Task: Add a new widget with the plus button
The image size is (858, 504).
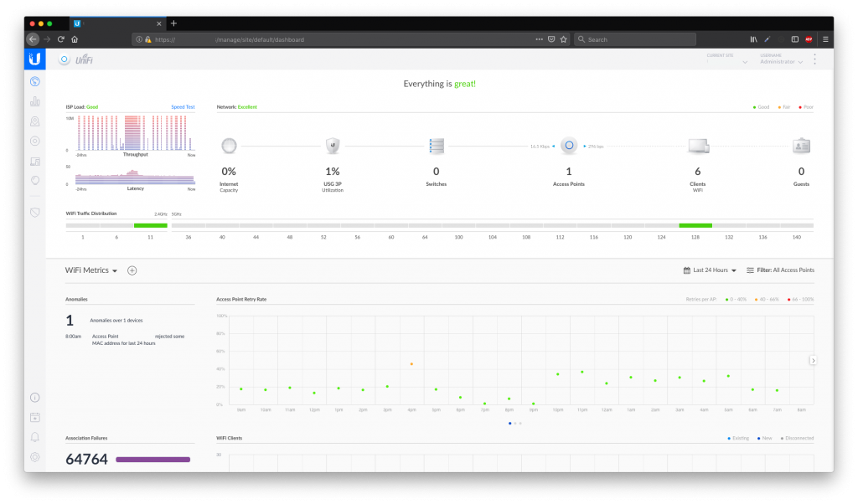Action: click(132, 270)
